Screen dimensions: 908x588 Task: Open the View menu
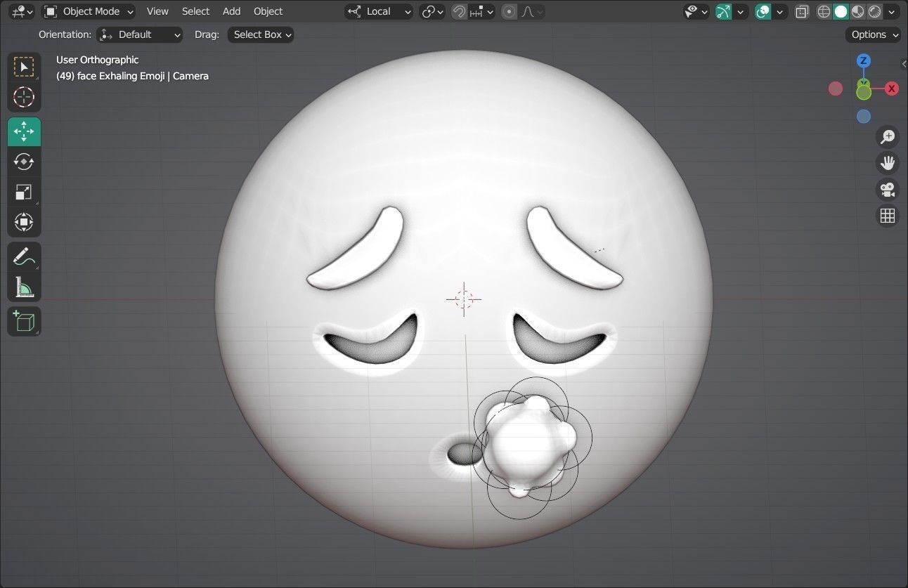(x=157, y=11)
